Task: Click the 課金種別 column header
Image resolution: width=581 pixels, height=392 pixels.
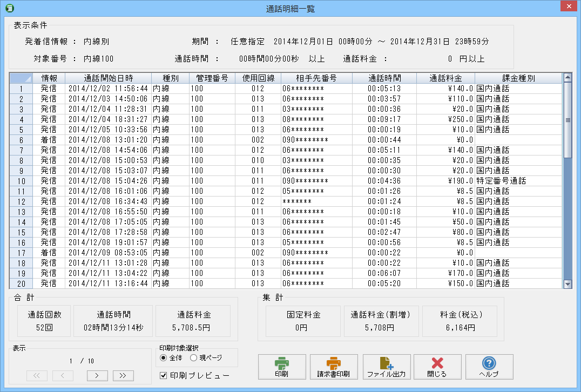Action: pos(518,78)
